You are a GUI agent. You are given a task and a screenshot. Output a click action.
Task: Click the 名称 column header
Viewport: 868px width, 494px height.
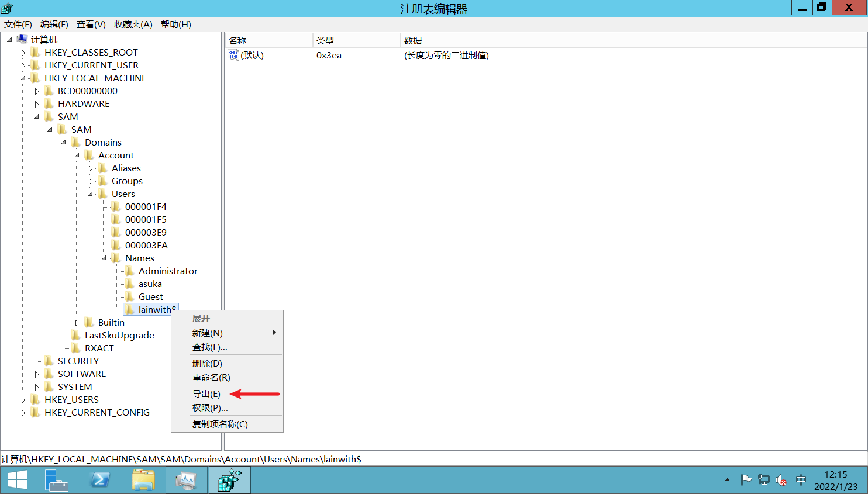pos(269,40)
